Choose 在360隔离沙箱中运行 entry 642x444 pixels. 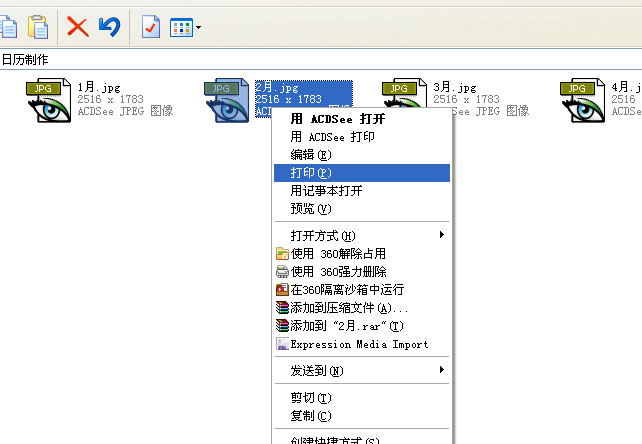click(x=362, y=290)
